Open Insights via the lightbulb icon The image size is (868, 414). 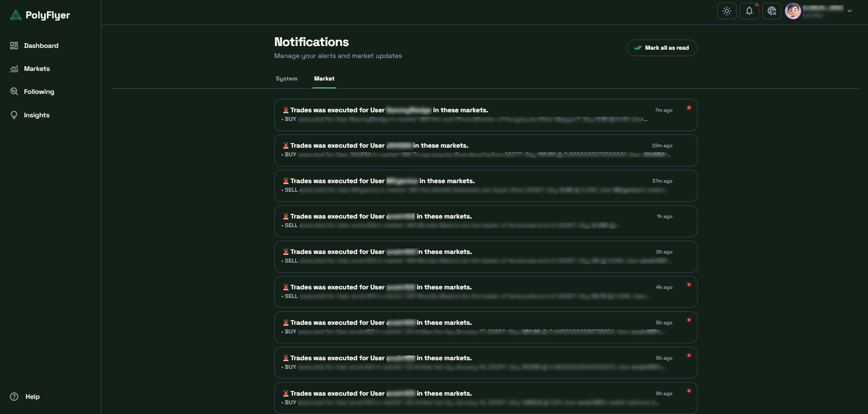point(14,115)
